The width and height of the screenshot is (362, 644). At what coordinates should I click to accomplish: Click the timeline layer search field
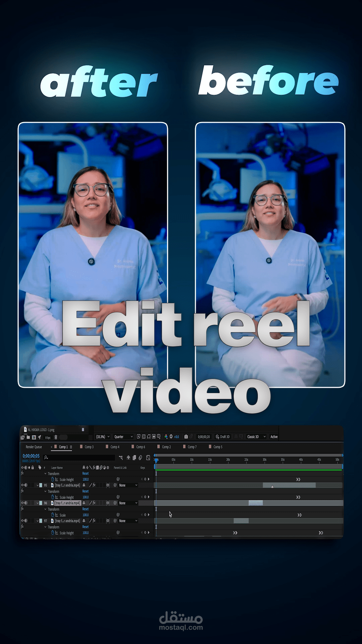(x=79, y=458)
